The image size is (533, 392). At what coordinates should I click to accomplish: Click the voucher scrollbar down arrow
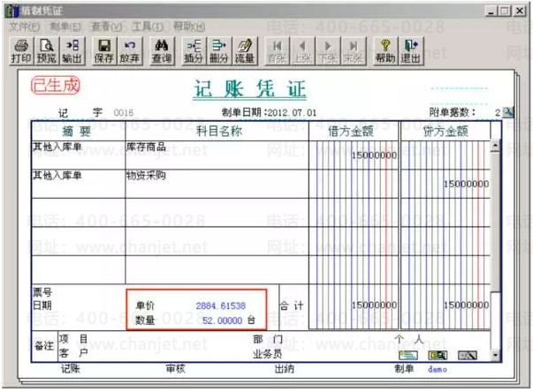click(495, 355)
